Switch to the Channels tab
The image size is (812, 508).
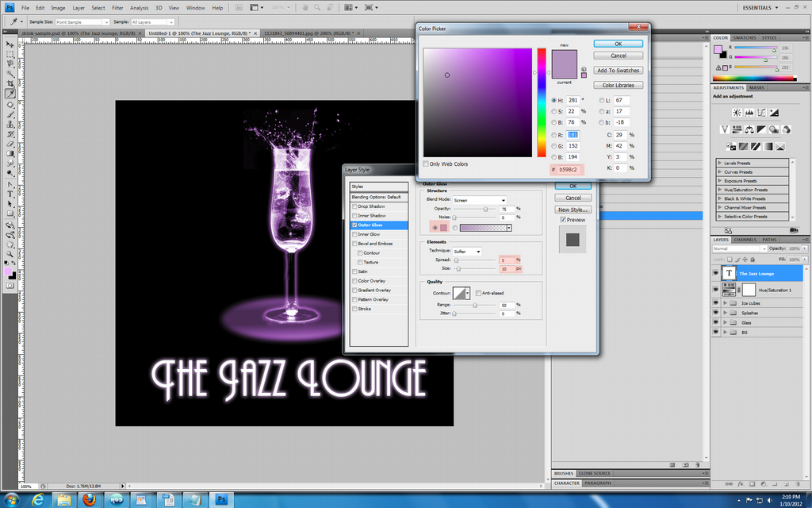click(745, 240)
